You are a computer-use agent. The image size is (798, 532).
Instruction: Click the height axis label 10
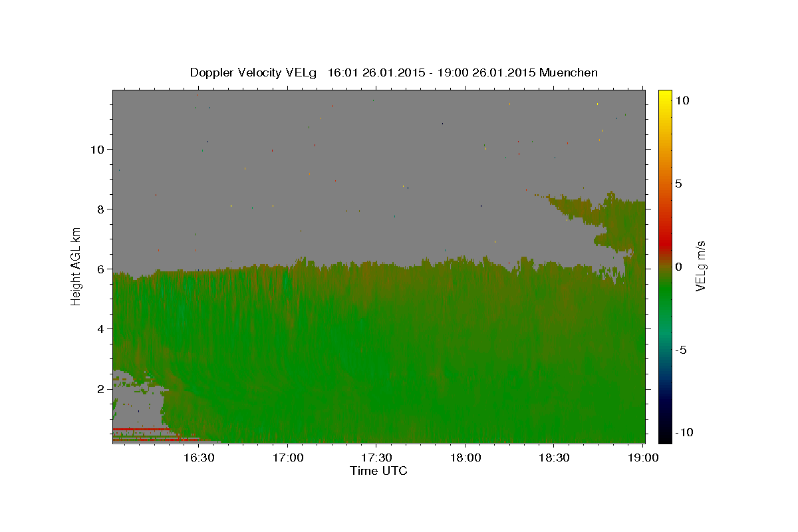pos(98,150)
